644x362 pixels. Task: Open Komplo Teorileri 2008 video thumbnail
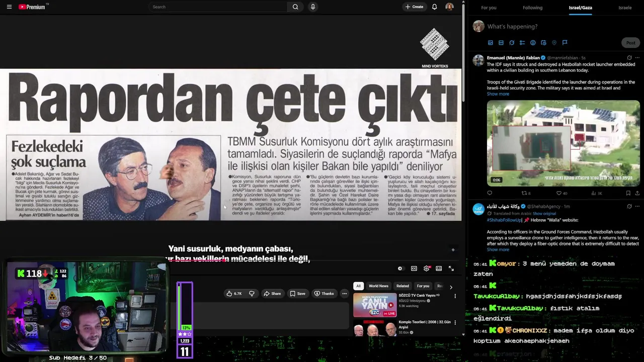375,327
